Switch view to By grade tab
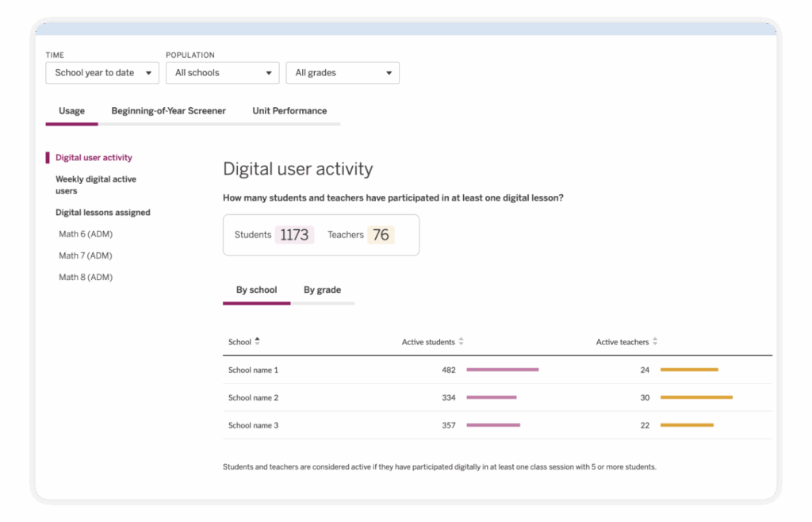Screen dimensions: 812x522 pyautogui.click(x=322, y=290)
